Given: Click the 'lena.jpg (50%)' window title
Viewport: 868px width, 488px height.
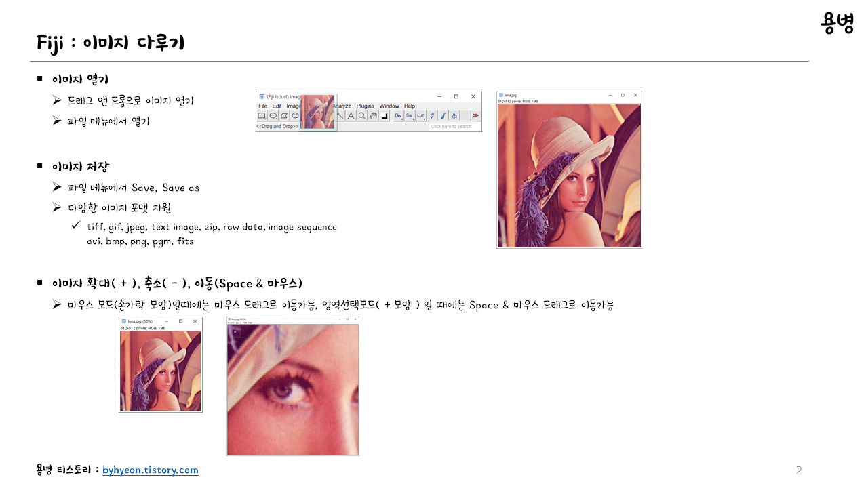Looking at the screenshot, I should 140,321.
